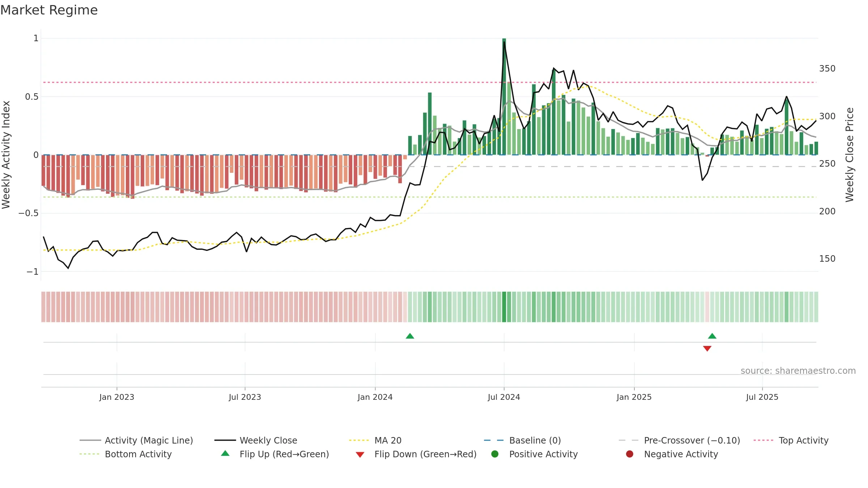Click the 250 price axis tick label
This screenshot has height=488, width=868.
click(827, 164)
